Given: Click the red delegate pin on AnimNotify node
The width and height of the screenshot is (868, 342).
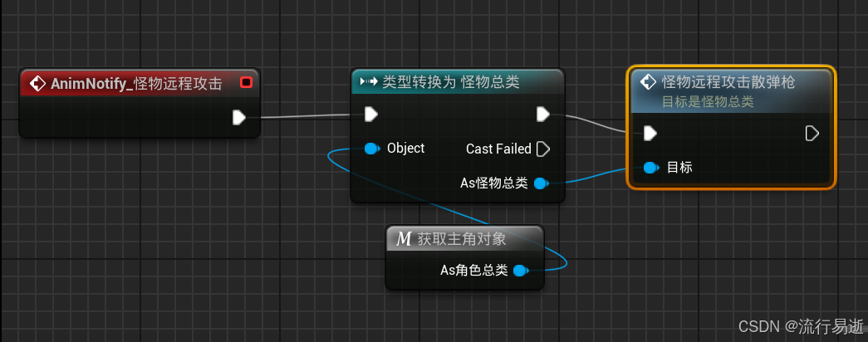Looking at the screenshot, I should [x=247, y=83].
